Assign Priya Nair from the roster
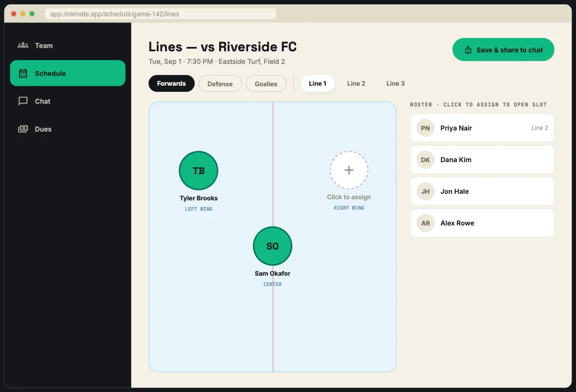The width and height of the screenshot is (576, 392). tap(482, 128)
